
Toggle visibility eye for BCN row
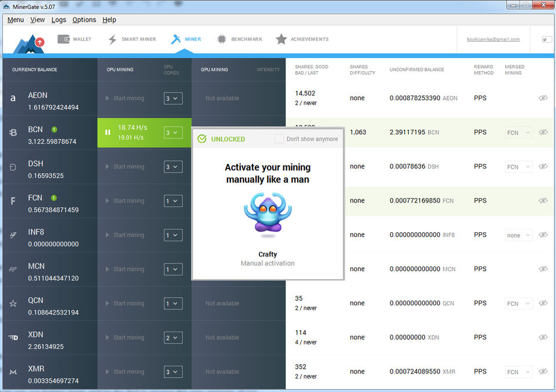tap(543, 132)
